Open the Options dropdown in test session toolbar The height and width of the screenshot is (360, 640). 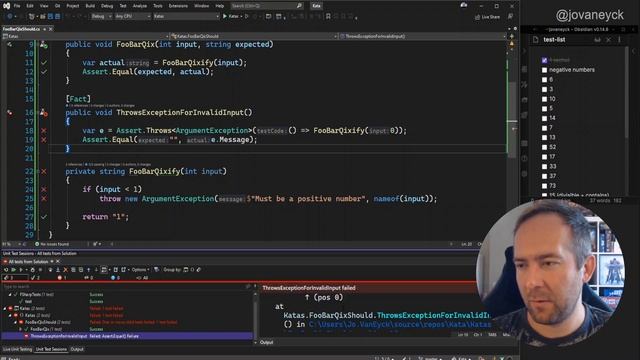tap(140, 270)
